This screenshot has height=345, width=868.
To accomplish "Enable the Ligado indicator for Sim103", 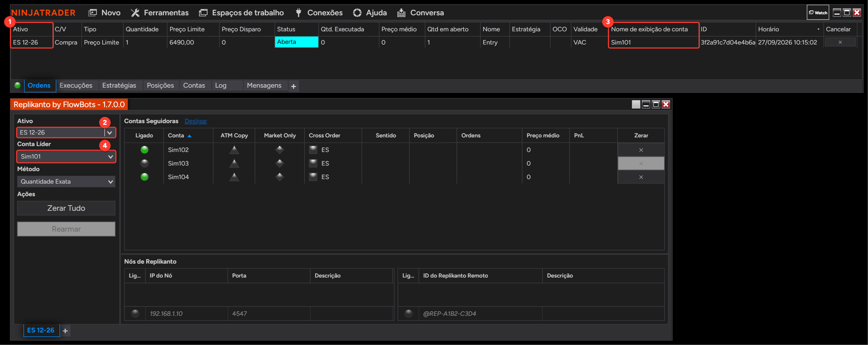I will (144, 163).
